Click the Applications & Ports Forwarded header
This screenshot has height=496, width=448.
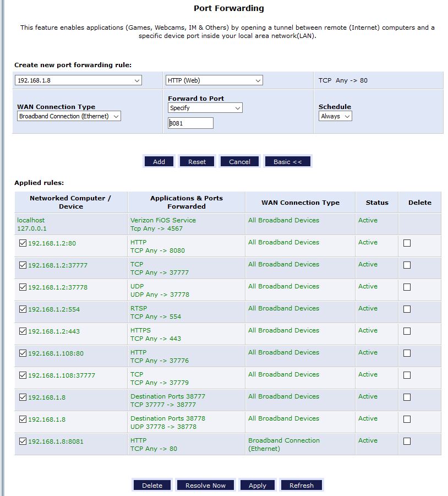point(187,202)
